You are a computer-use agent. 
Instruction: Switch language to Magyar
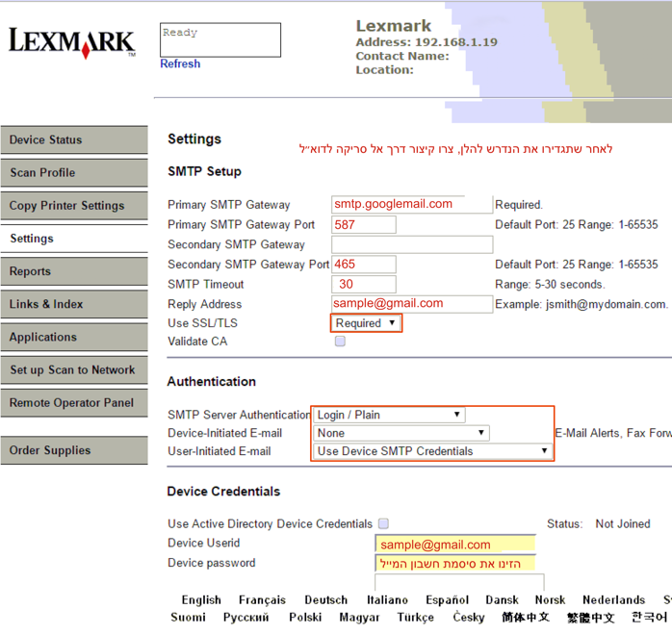359,617
